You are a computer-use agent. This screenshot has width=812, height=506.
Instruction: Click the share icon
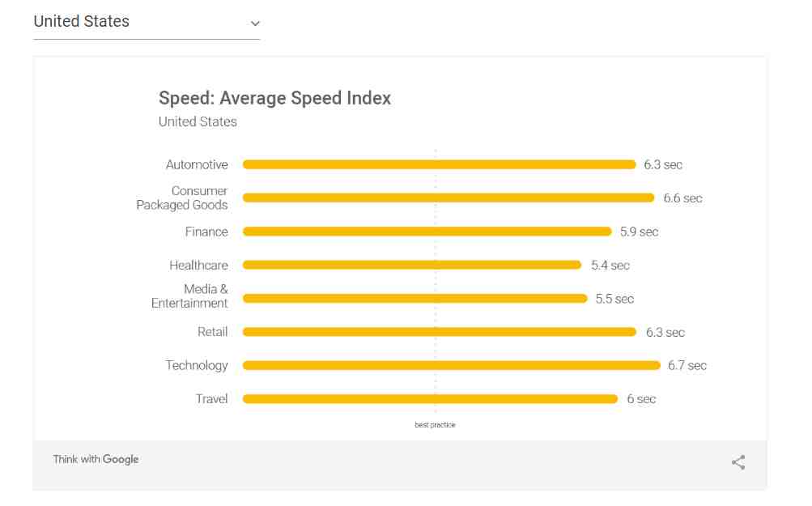tap(738, 462)
